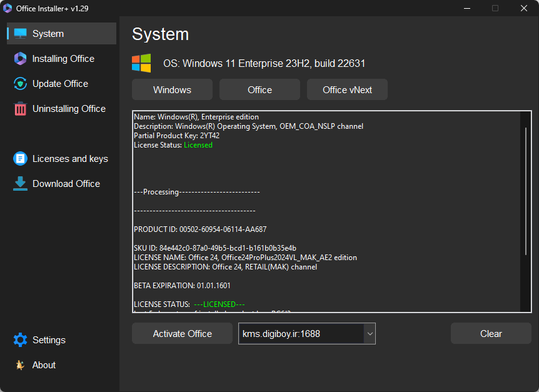Click the green Licensed status text
This screenshot has height=392, width=539.
[x=198, y=145]
